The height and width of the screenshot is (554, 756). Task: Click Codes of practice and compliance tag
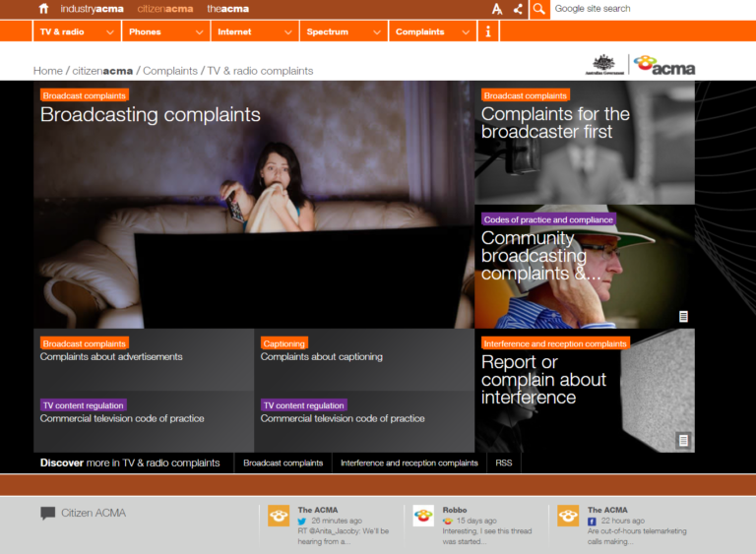[548, 219]
